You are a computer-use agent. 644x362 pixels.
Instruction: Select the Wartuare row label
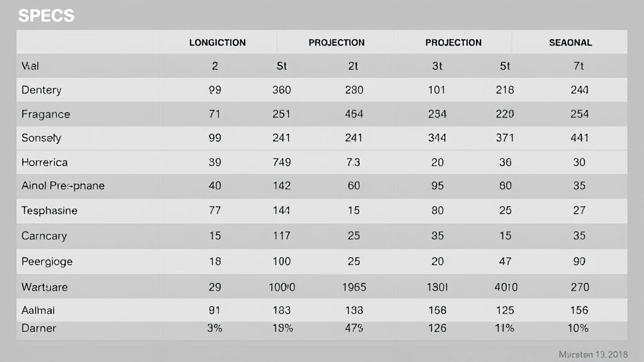(x=45, y=287)
